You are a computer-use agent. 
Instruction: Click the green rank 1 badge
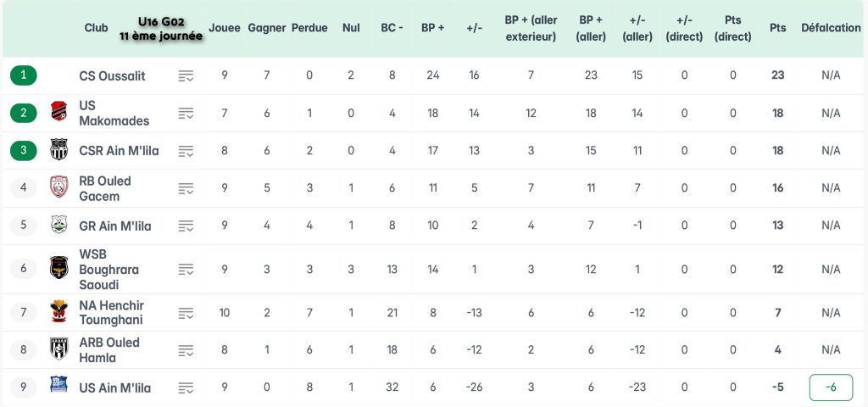point(23,75)
